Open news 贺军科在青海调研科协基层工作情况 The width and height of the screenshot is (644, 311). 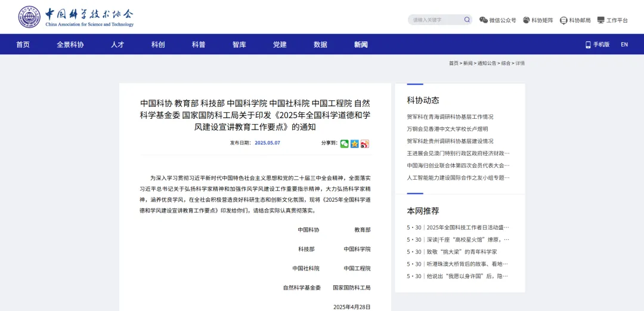[x=450, y=117]
